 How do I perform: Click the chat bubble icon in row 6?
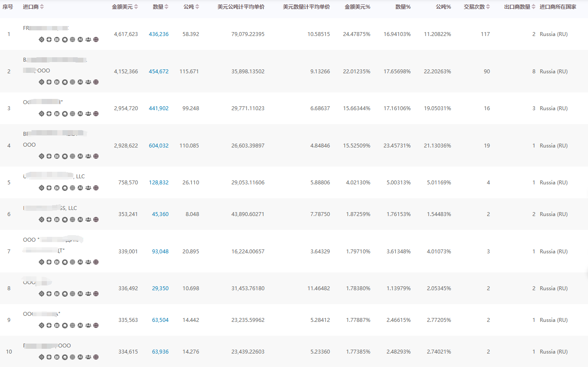(65, 220)
